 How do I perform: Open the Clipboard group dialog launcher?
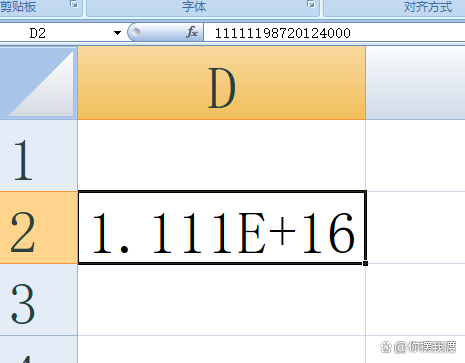(x=74, y=4)
